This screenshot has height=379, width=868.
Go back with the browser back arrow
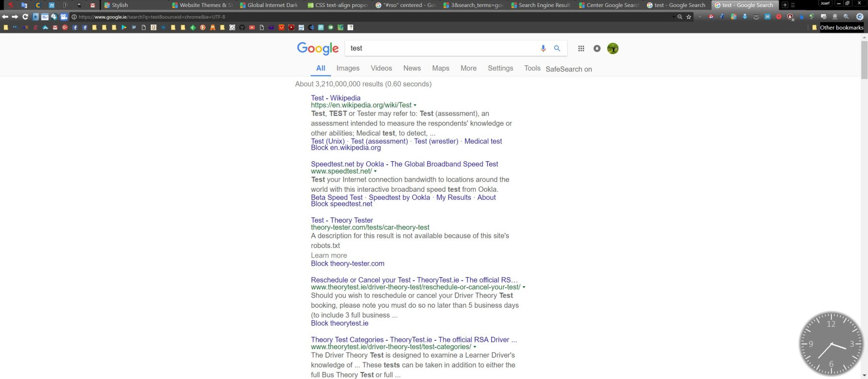(5, 17)
